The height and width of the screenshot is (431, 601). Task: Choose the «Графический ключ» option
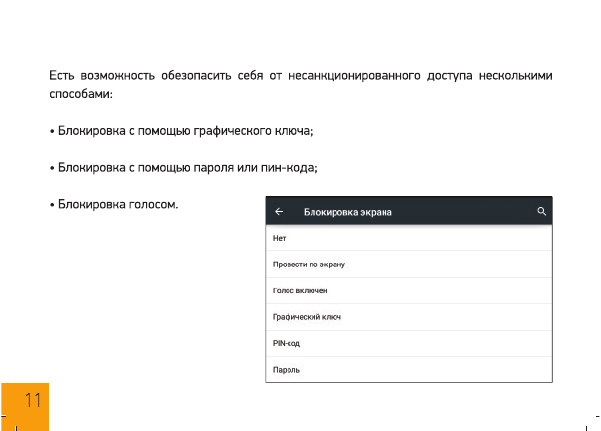(x=307, y=317)
